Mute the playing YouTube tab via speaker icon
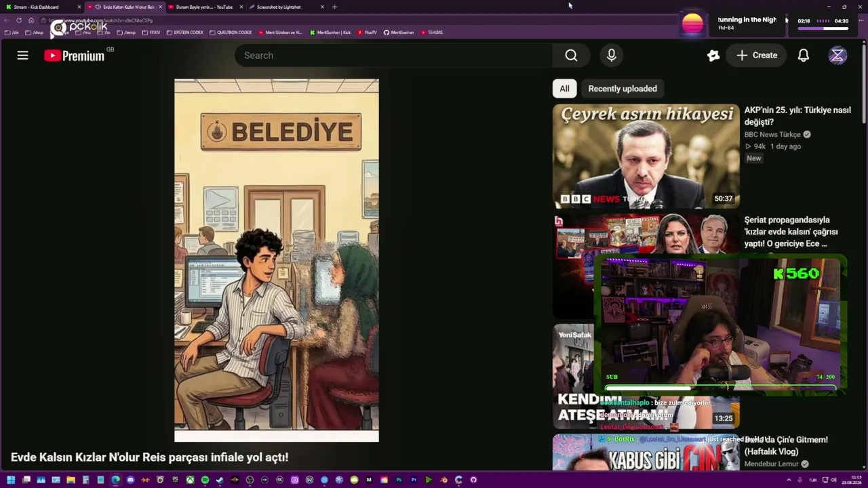Viewport: 868px width, 488px height. coord(98,7)
